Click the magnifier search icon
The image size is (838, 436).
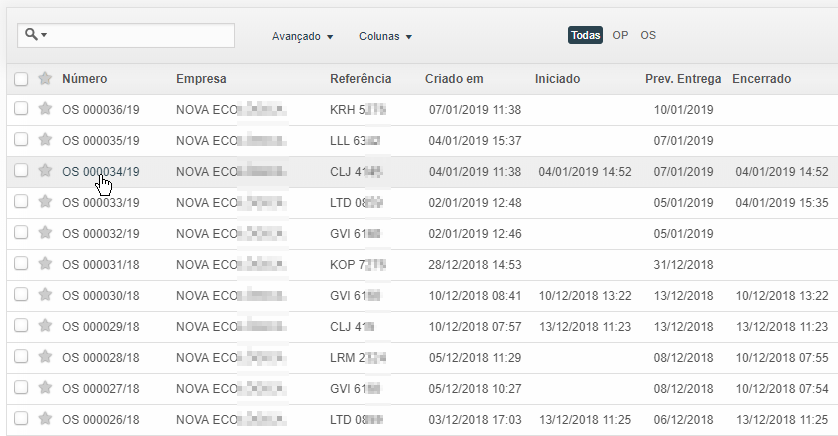[x=31, y=35]
